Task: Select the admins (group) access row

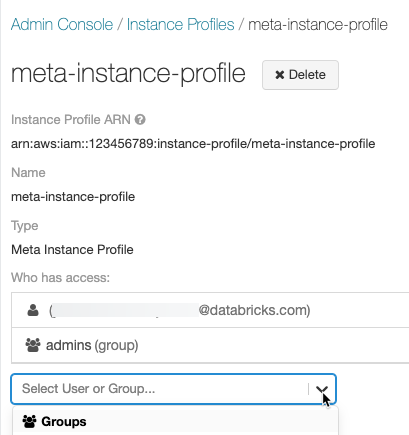Action: (210, 345)
